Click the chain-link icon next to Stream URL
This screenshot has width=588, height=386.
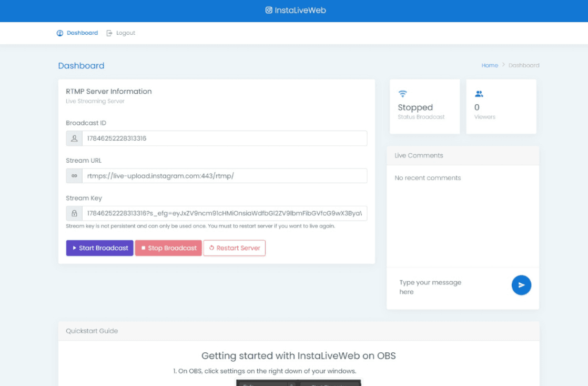pos(74,176)
